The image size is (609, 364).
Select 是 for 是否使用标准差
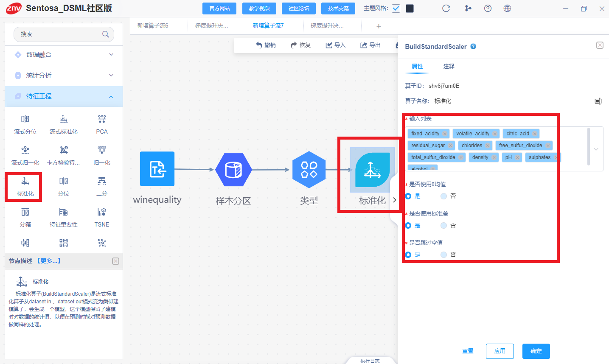[408, 225]
